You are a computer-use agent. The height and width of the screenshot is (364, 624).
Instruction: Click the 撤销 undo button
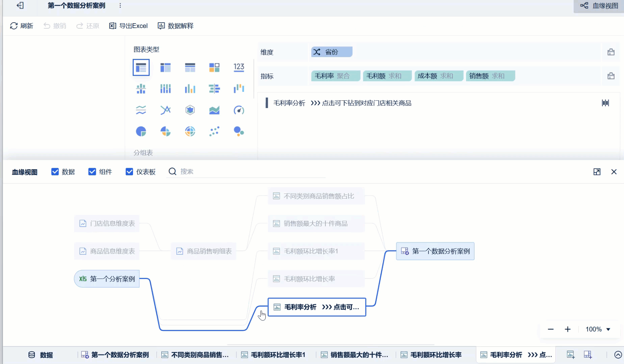tap(55, 26)
